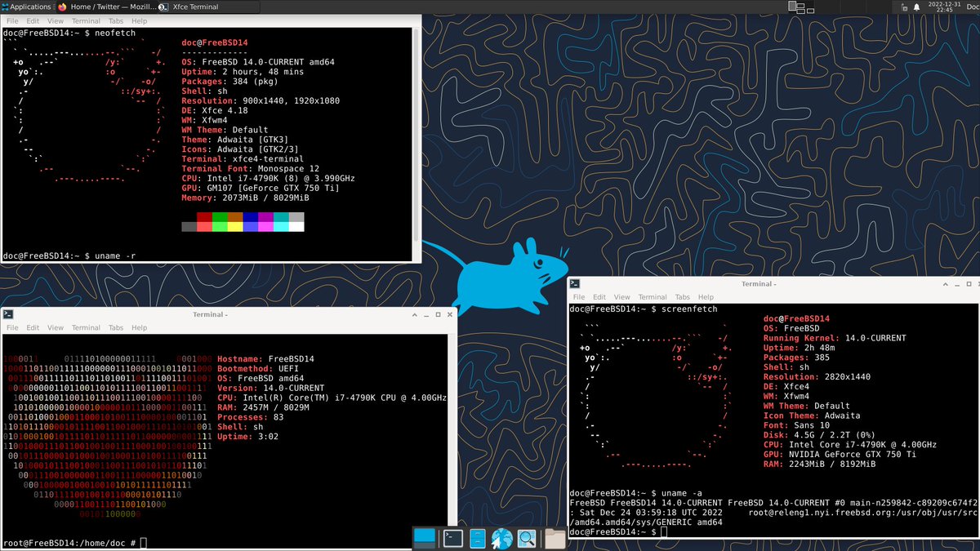Image resolution: width=980 pixels, height=551 pixels.
Task: Open Tabs menu in bottom-left terminal
Action: click(x=117, y=327)
